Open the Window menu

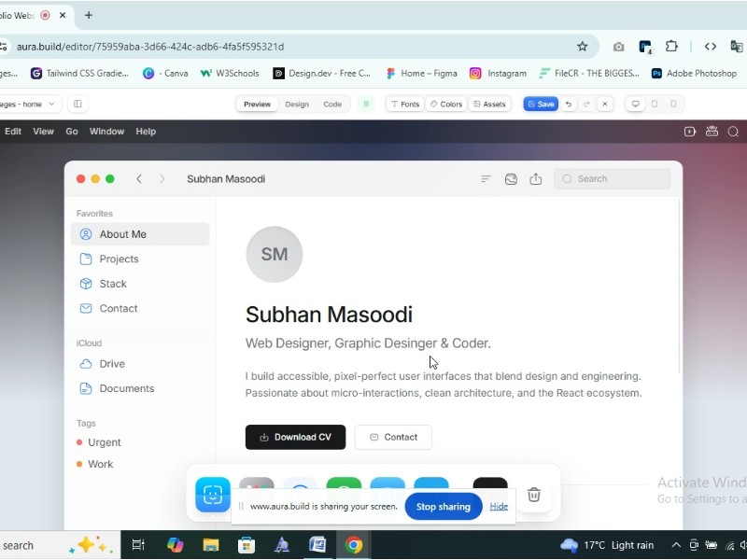pos(106,131)
